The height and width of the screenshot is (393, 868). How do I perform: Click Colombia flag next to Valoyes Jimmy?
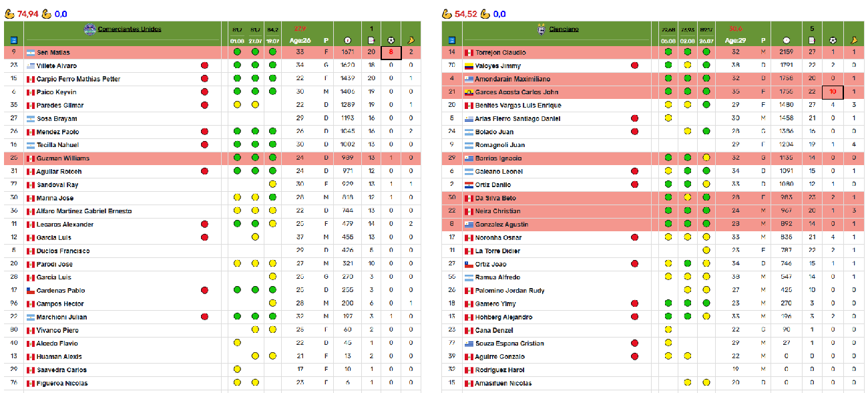click(468, 66)
